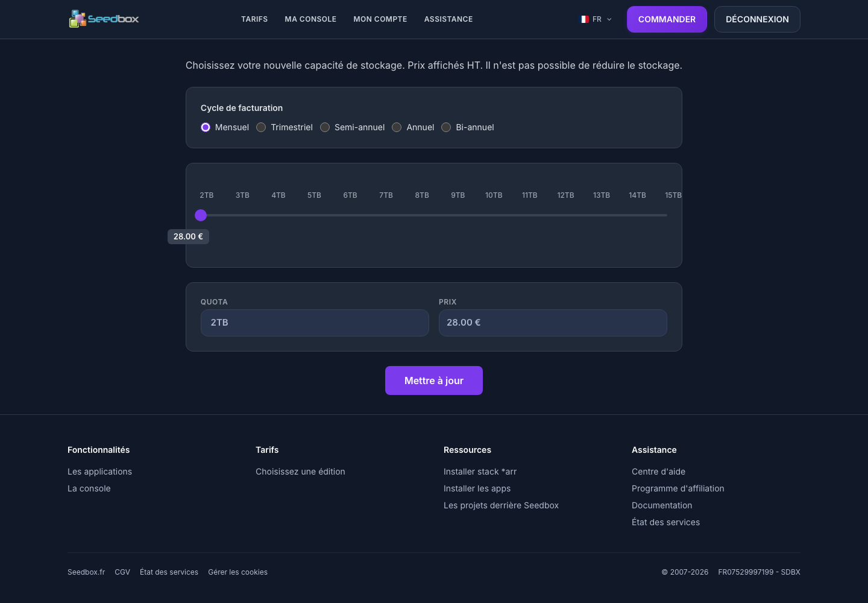Click the COMMANDER button
The height and width of the screenshot is (603, 868).
[667, 19]
